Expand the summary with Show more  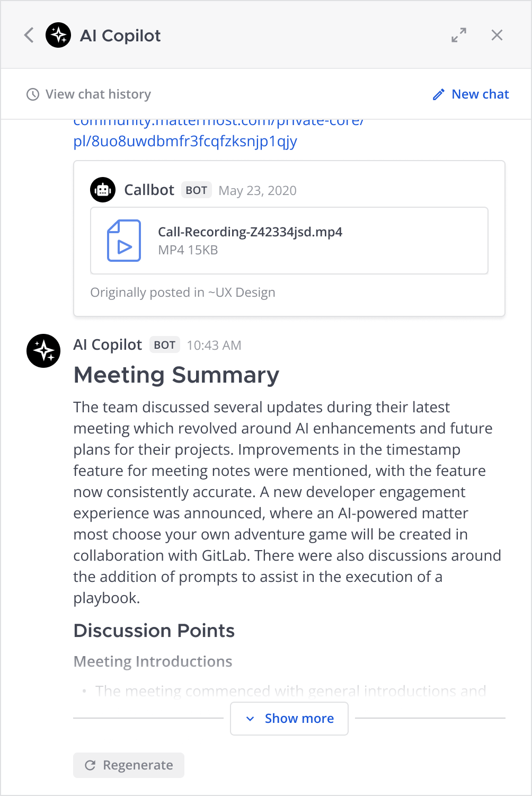click(289, 719)
